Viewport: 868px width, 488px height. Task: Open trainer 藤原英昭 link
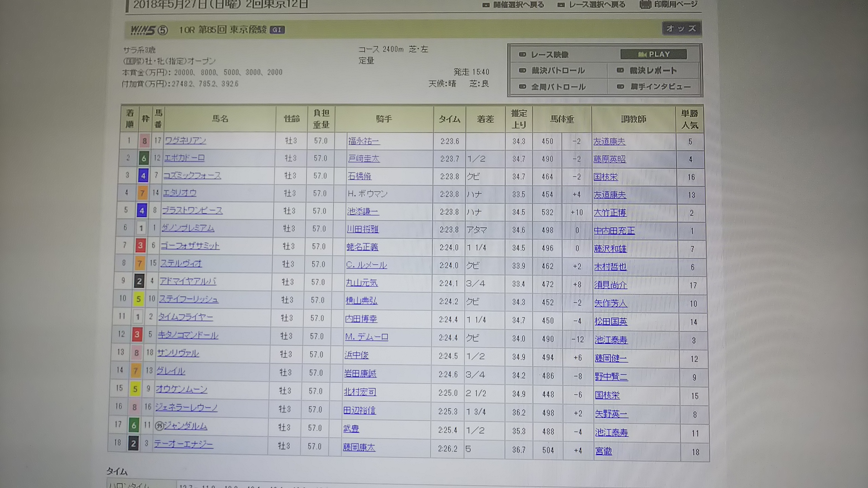610,159
